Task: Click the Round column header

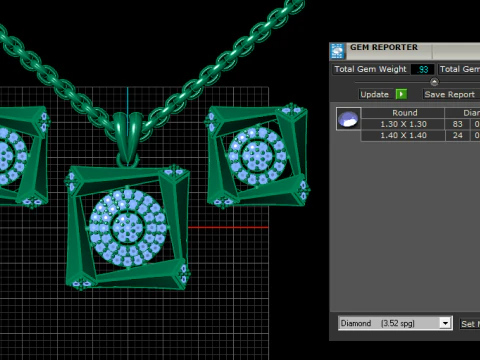Action: [403, 113]
